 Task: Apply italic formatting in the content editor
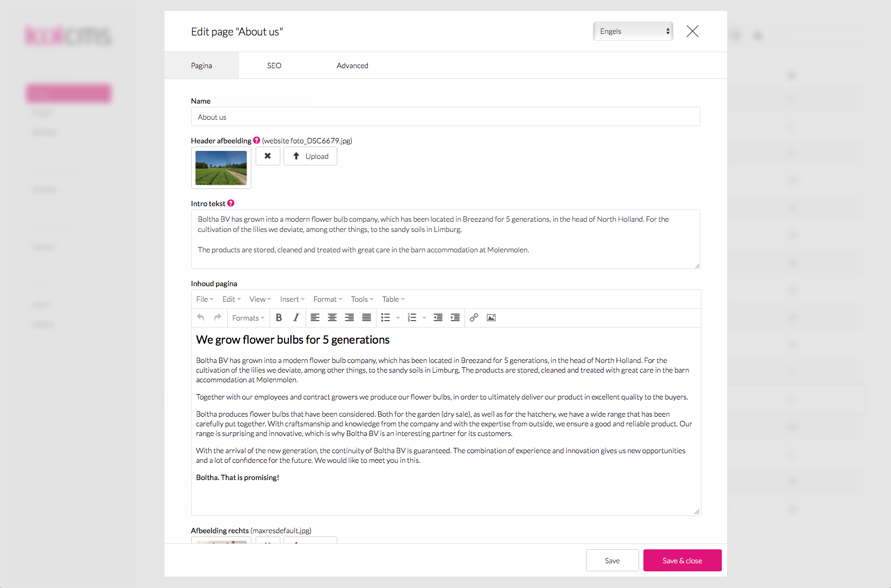(x=296, y=317)
